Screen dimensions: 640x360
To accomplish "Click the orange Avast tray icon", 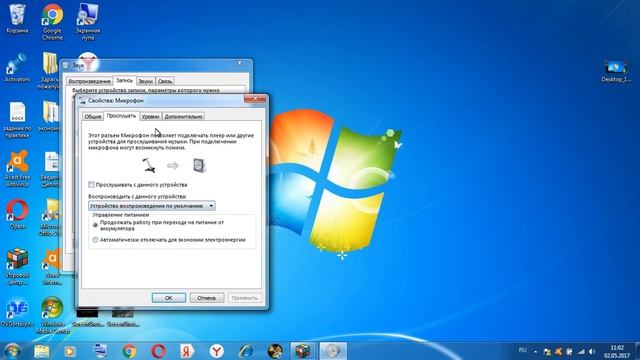I will point(558,351).
